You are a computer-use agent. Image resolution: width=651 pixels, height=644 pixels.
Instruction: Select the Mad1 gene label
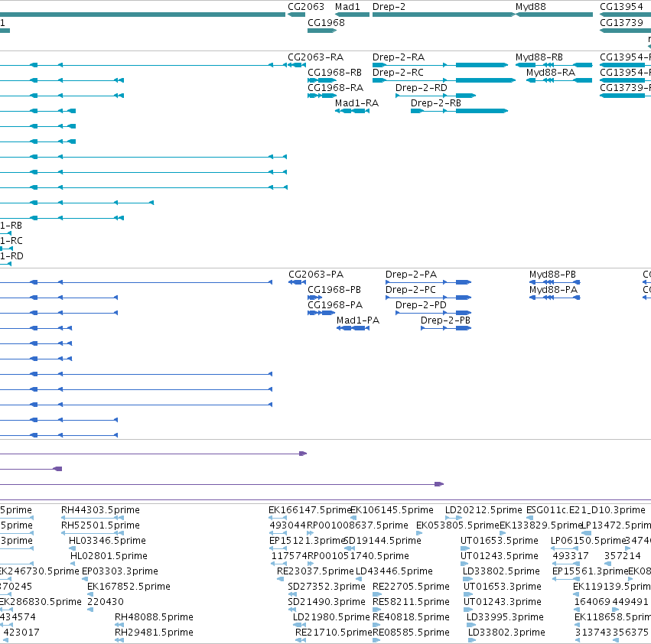[x=347, y=7]
